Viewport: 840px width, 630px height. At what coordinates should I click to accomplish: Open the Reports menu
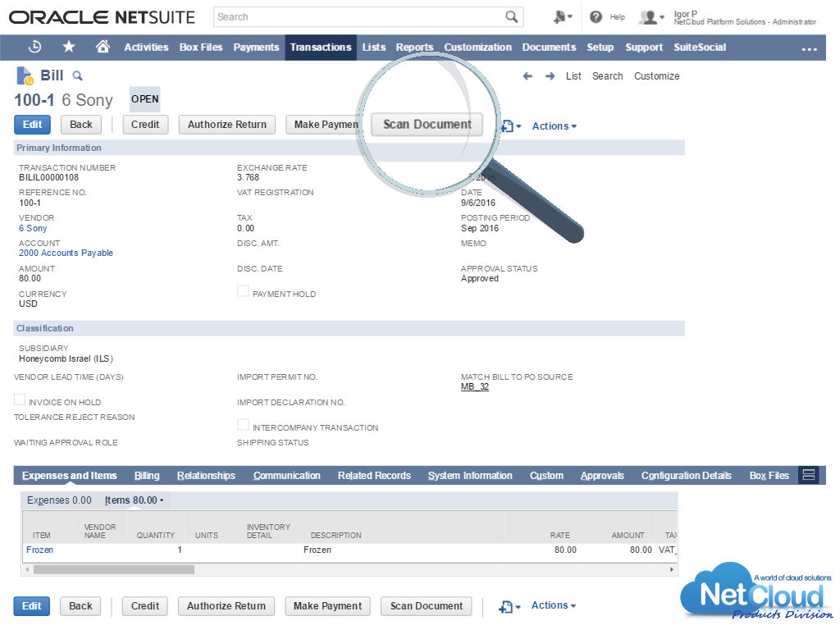coord(414,47)
